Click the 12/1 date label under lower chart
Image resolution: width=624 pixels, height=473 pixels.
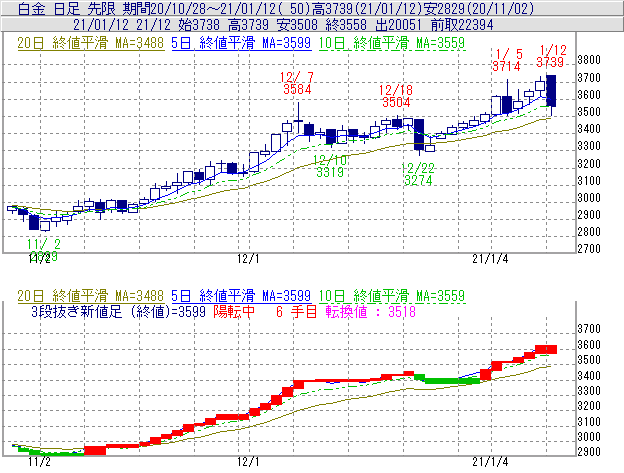coord(248,461)
